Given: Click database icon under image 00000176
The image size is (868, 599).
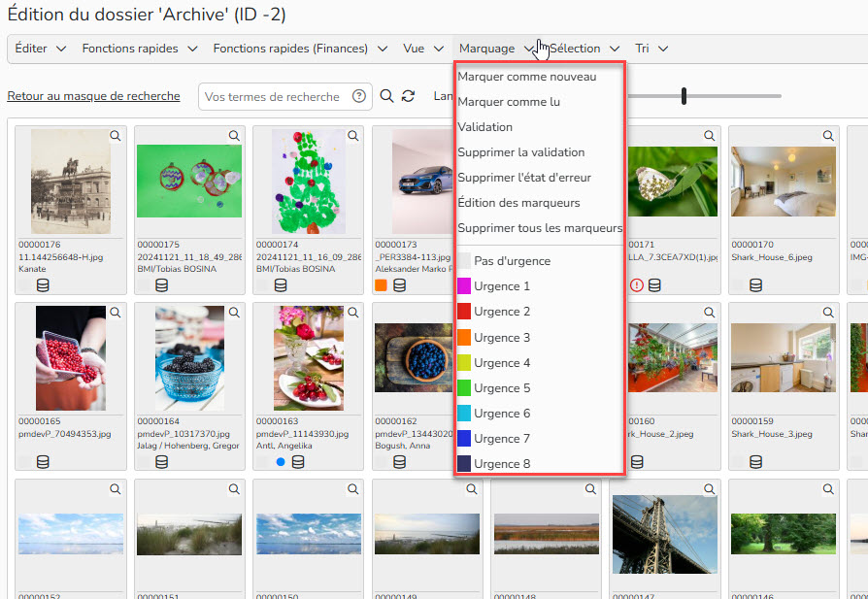Looking at the screenshot, I should pos(43,285).
